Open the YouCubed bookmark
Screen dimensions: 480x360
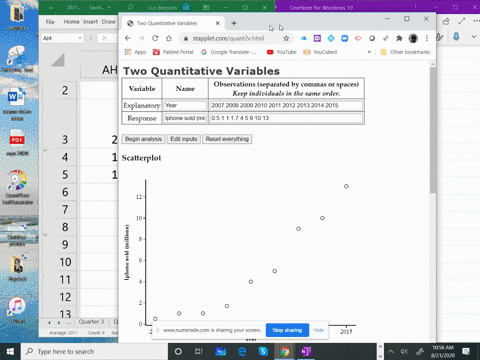coord(320,52)
